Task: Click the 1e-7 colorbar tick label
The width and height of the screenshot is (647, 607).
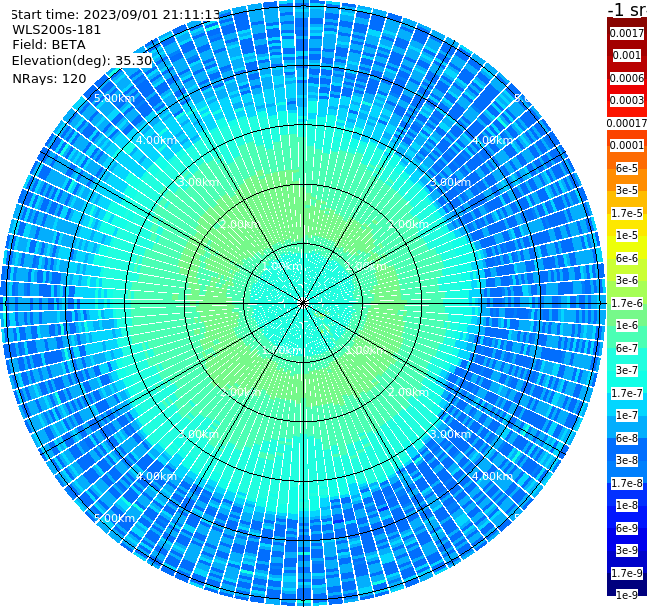Action: click(x=627, y=415)
